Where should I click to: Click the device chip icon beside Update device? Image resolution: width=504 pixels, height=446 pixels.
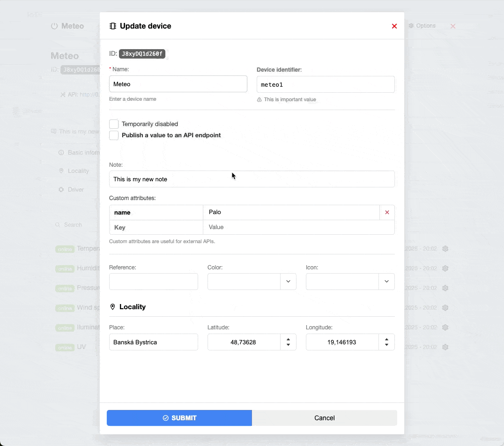(x=113, y=26)
